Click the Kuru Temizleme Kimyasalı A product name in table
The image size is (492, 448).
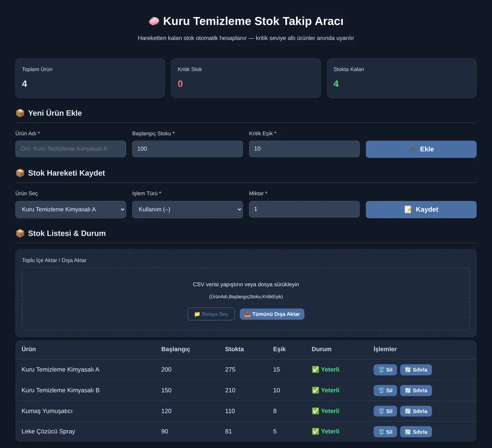click(x=61, y=369)
